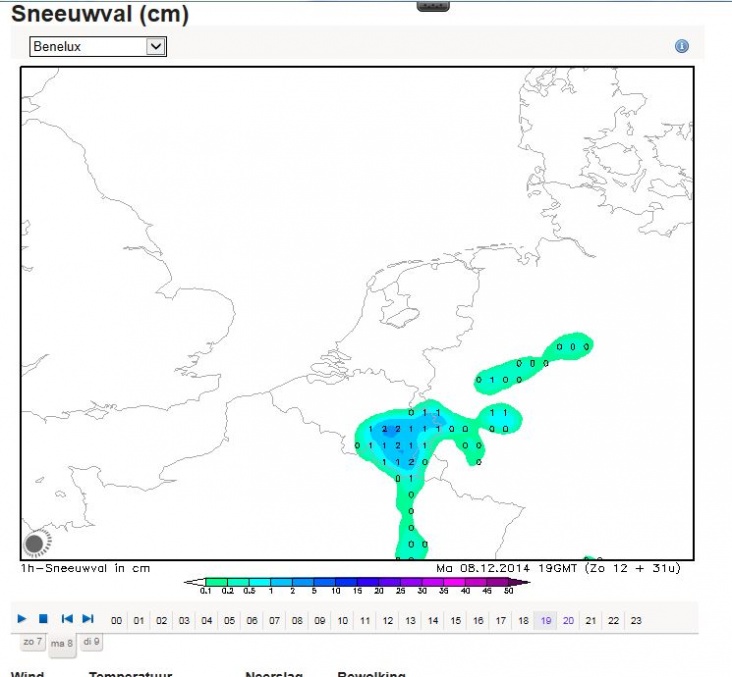This screenshot has width=732, height=677.
Task: Select hour 00 on the timeline
Action: coord(117,621)
